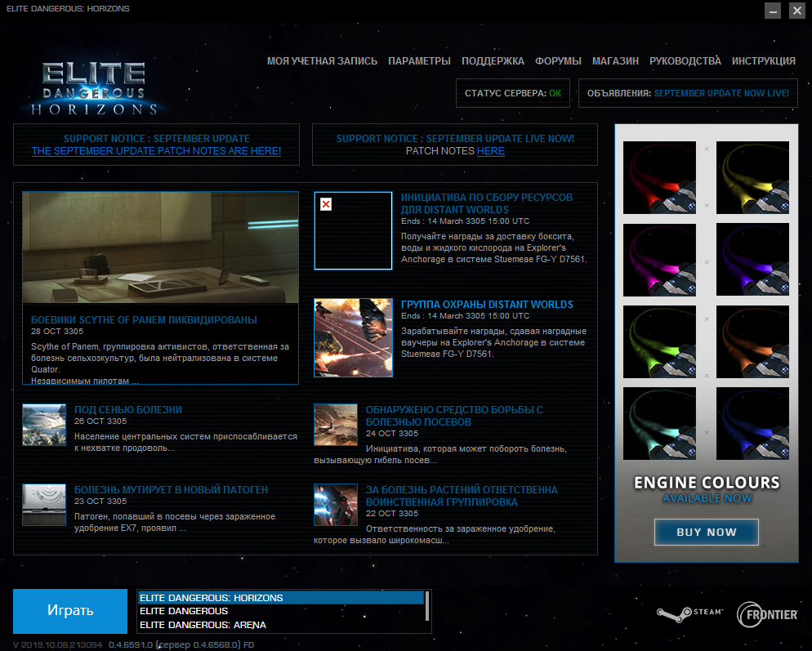Select the magenta engine colour swatch
Screen dimensions: 812x651
coord(659,260)
